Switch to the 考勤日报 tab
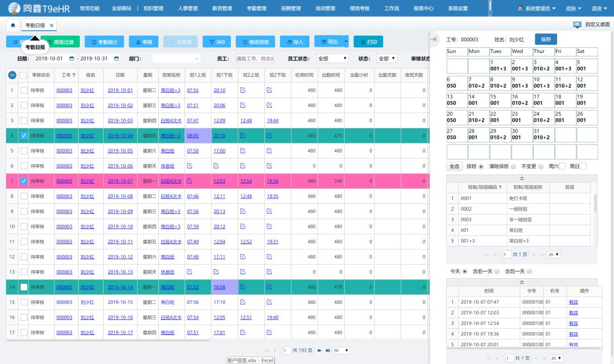614x364 pixels. [x=36, y=24]
